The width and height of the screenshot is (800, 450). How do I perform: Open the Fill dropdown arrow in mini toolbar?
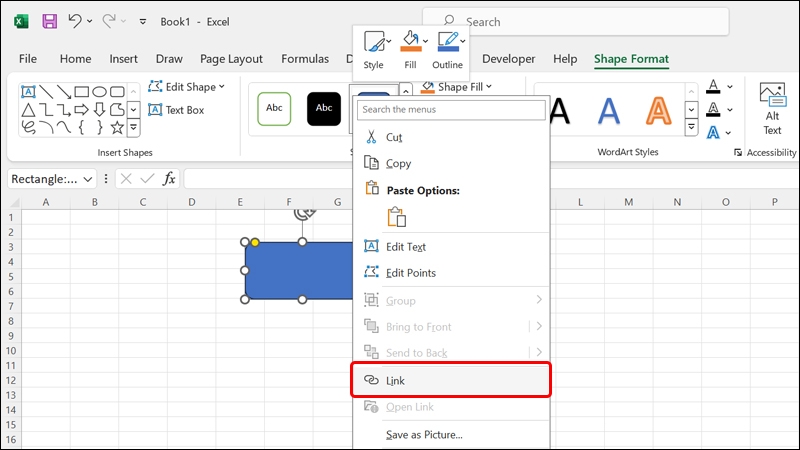426,42
